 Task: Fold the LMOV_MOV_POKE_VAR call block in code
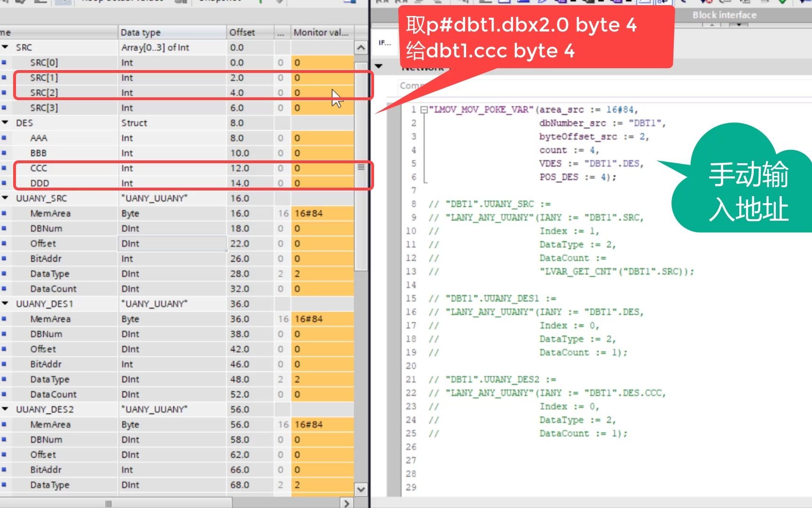[424, 110]
